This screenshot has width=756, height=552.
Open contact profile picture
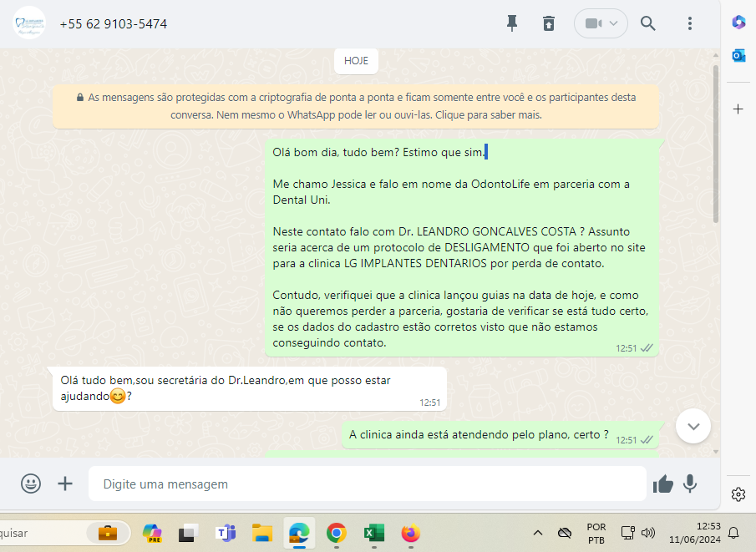tap(29, 23)
